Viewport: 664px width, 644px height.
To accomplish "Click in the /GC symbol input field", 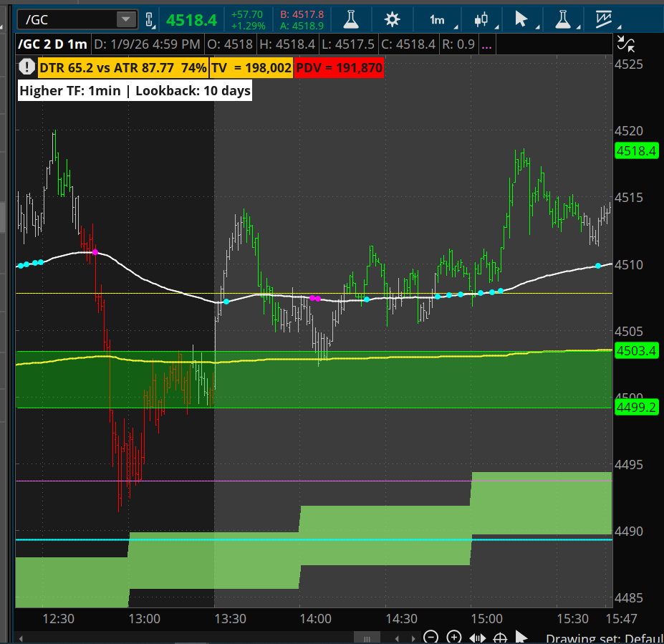I will 64,19.
